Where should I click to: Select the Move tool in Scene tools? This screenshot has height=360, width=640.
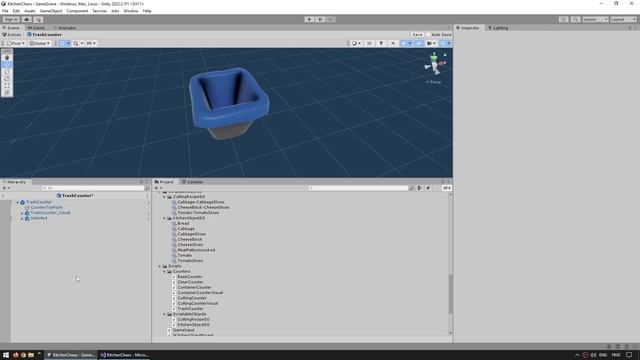(x=7, y=64)
